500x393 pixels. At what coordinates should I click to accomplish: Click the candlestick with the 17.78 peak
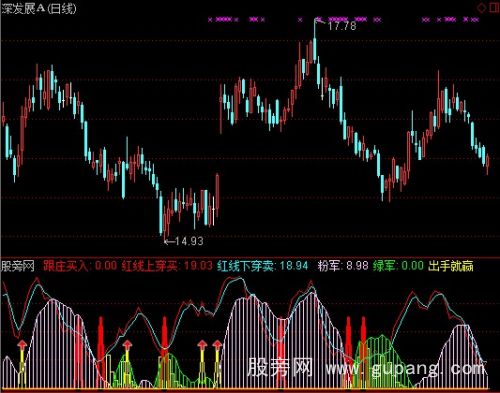315,42
